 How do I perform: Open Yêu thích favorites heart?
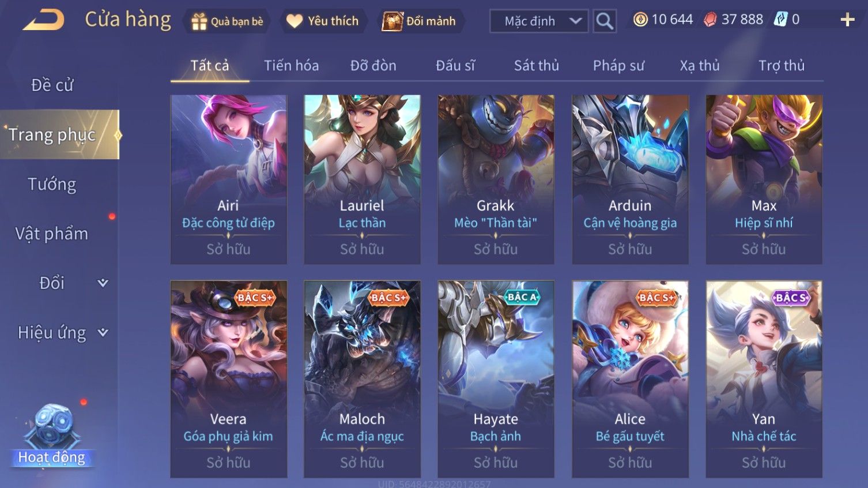(x=295, y=21)
